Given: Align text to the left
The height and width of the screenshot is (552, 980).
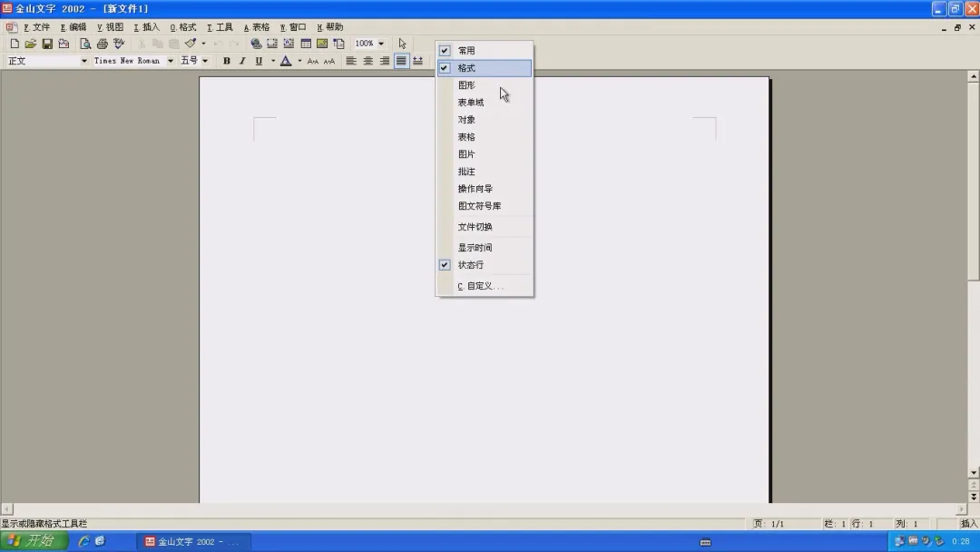Looking at the screenshot, I should click(x=351, y=61).
